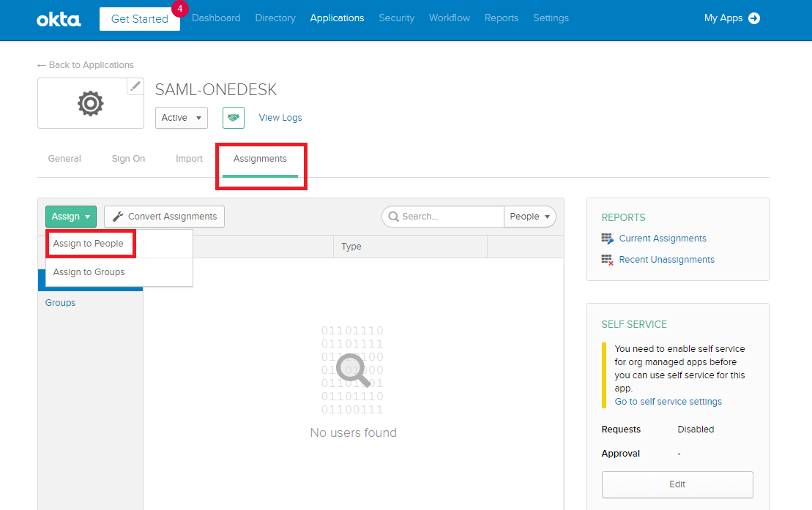Viewport: 812px width, 510px height.
Task: Open Security in top navigation
Action: pyautogui.click(x=397, y=18)
